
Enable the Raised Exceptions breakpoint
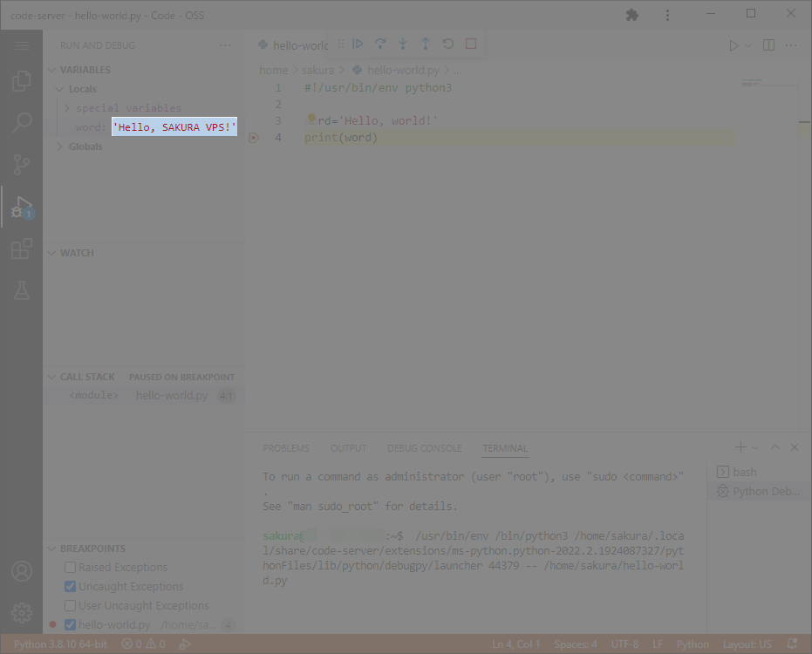click(70, 566)
